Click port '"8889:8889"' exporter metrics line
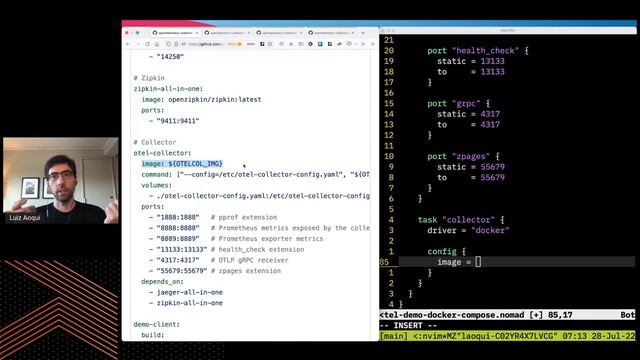 tap(236, 239)
